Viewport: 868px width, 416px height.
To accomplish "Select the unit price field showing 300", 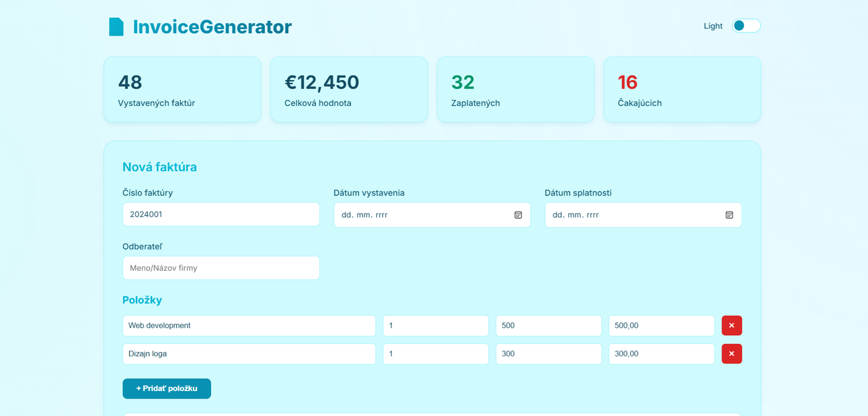I will point(549,354).
